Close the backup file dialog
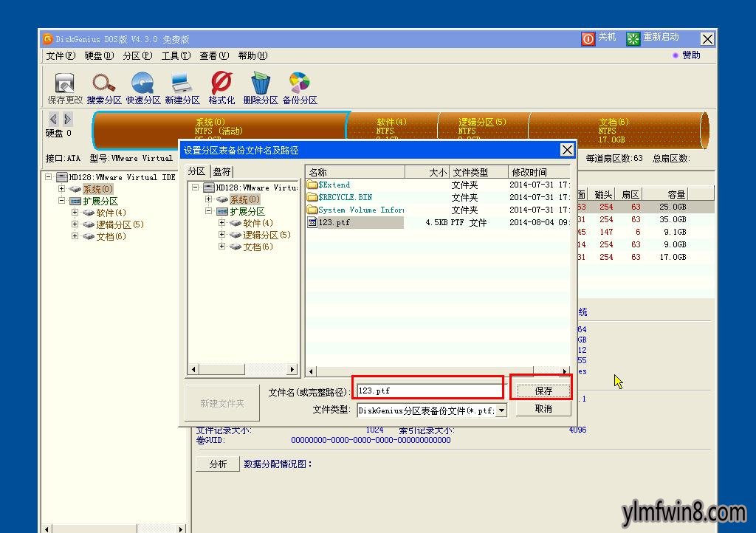Image resolution: width=756 pixels, height=533 pixels. point(567,150)
